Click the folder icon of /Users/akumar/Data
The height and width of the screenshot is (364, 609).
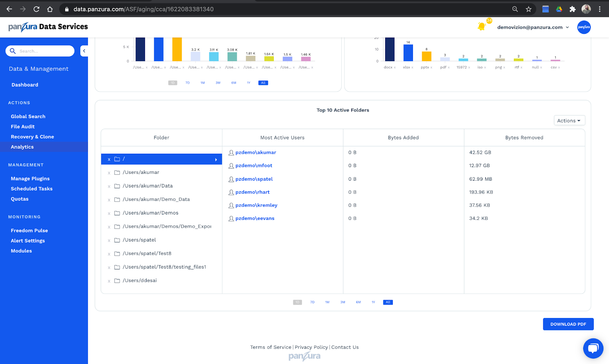pyautogui.click(x=117, y=186)
